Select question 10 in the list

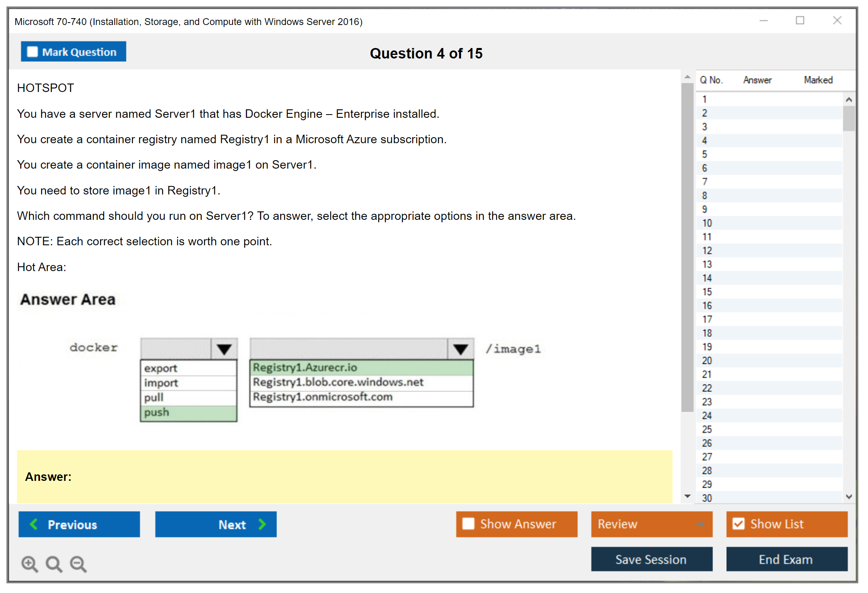707,223
